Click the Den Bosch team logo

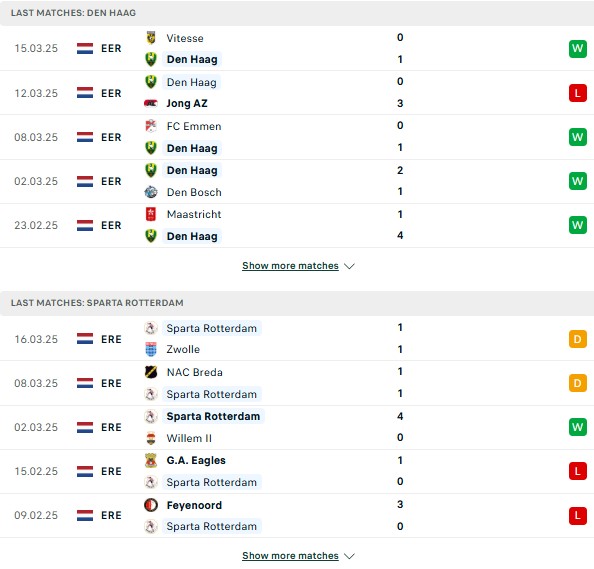(151, 192)
